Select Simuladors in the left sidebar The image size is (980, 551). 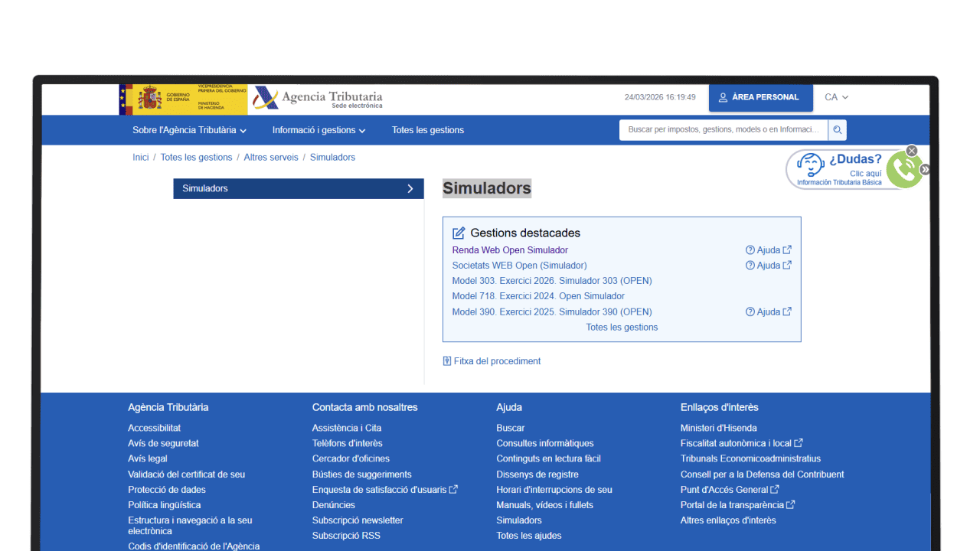click(x=298, y=188)
